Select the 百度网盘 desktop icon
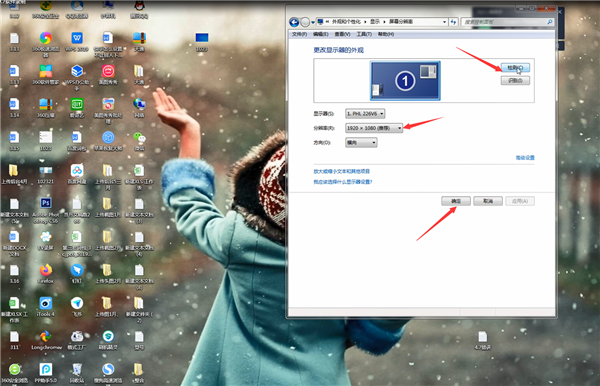Image resolution: width=600 pixels, height=386 pixels. click(77, 174)
